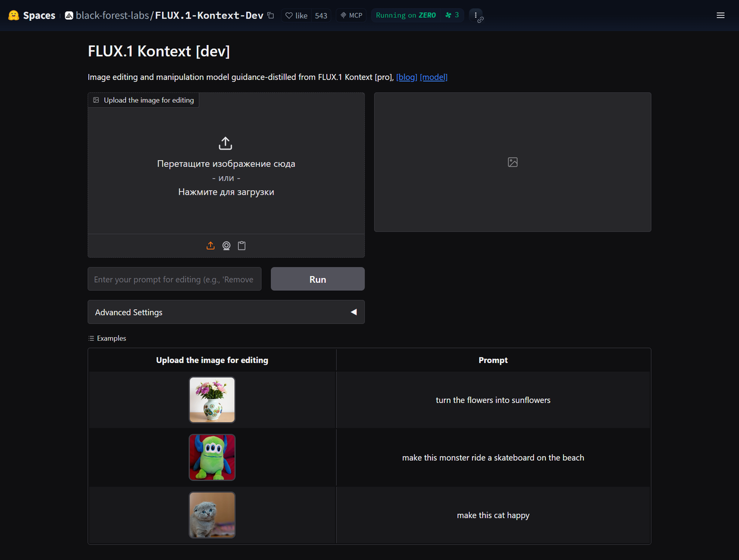The image size is (739, 560).
Task: Choose 'turn the flowers into sunflowers' prompt
Action: tap(493, 400)
